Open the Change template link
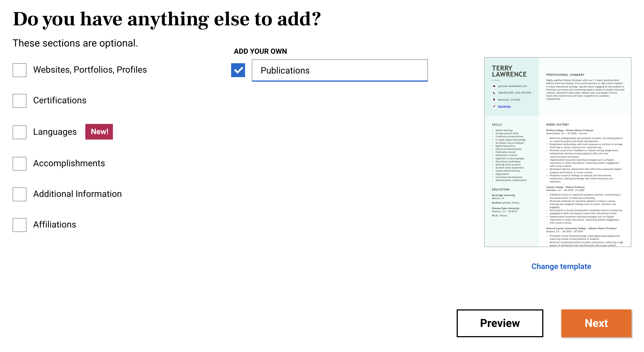Screen dimensions: 644x352 (x=561, y=267)
